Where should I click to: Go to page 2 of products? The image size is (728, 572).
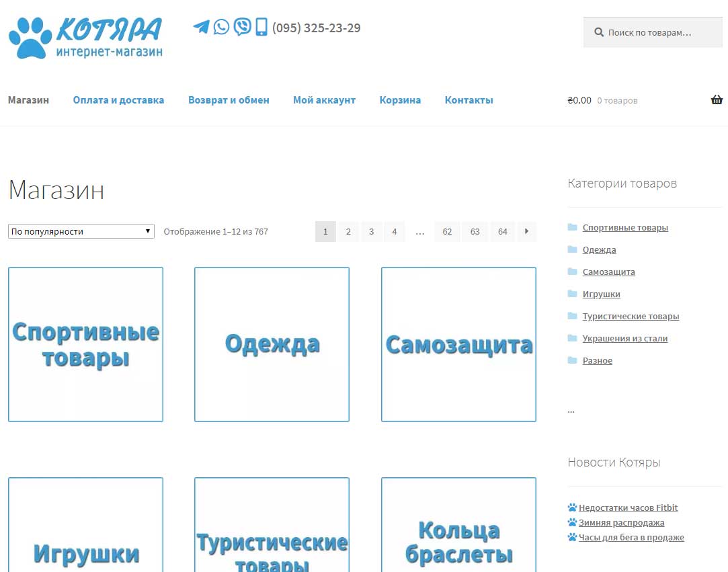click(x=348, y=231)
